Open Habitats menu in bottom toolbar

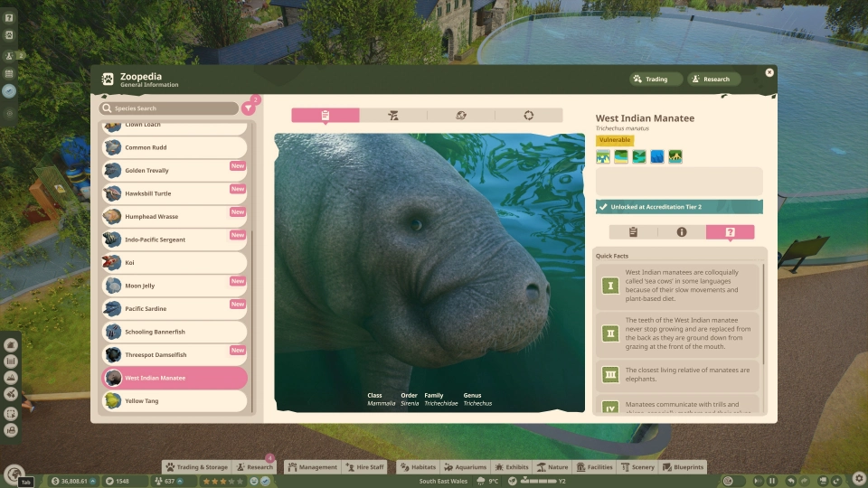(418, 467)
